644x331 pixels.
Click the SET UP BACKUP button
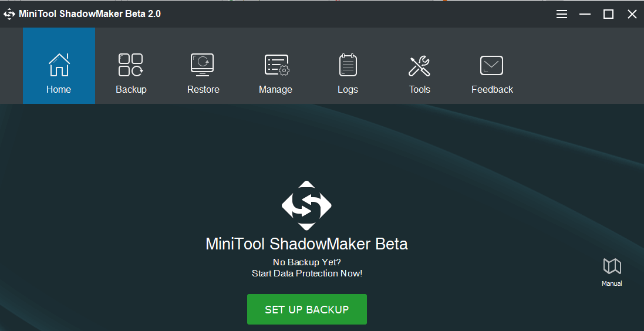coord(307,309)
